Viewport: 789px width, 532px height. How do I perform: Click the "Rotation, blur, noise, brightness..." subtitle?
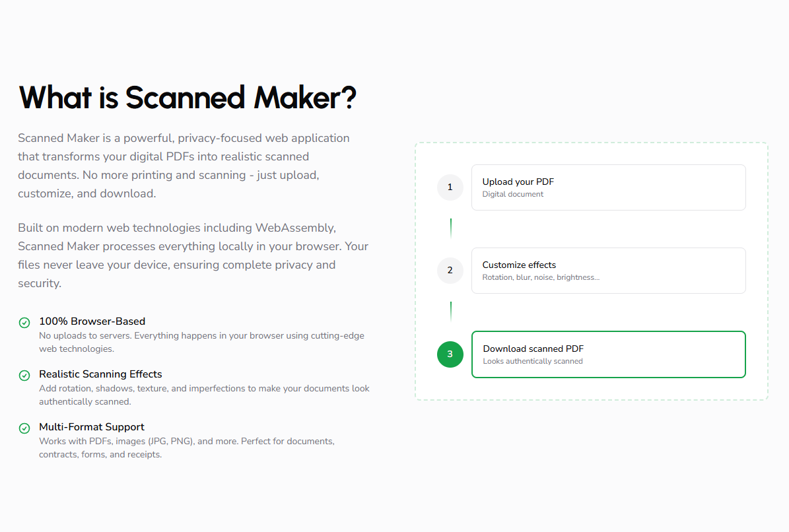pos(541,277)
